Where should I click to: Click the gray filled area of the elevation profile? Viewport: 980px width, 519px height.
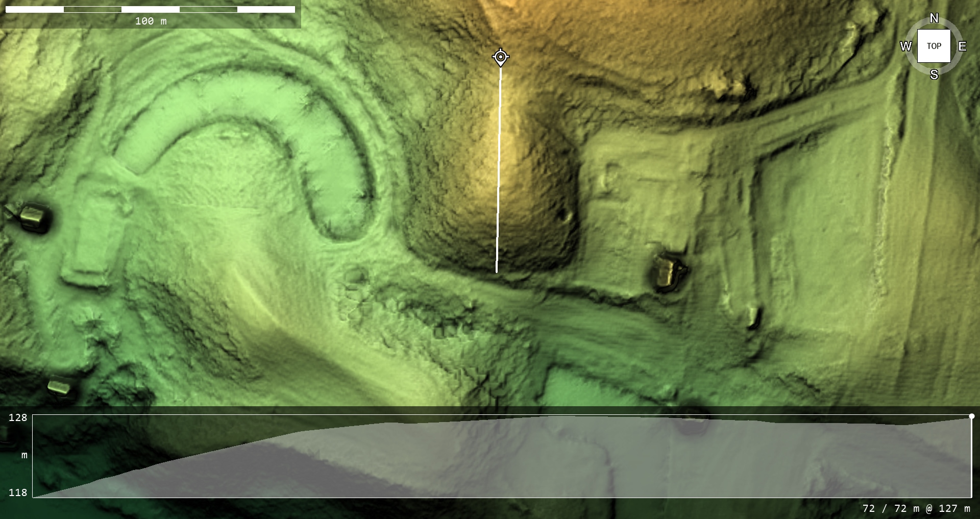coord(561,459)
